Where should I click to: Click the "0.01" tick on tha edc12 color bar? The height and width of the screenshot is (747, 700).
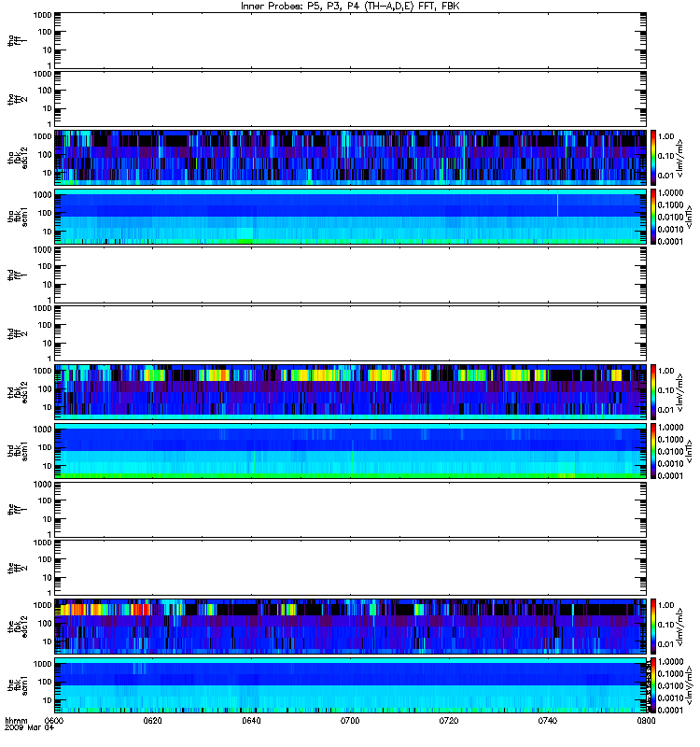[666, 176]
